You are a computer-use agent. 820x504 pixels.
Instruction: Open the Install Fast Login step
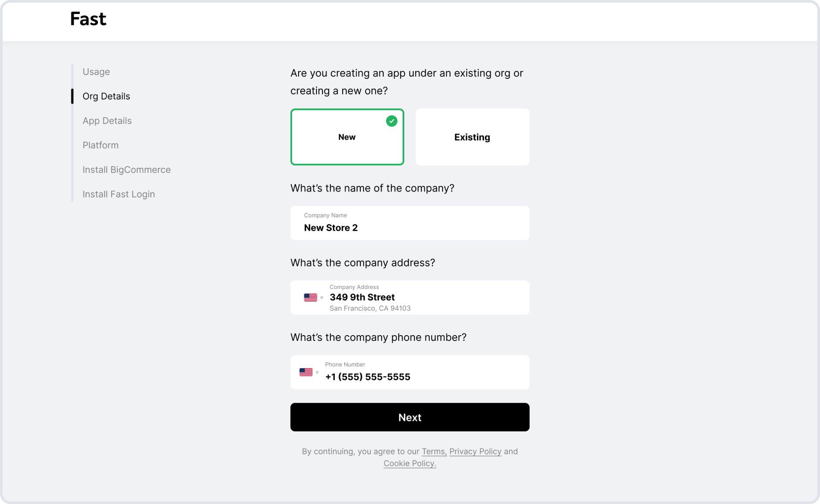pyautogui.click(x=119, y=194)
